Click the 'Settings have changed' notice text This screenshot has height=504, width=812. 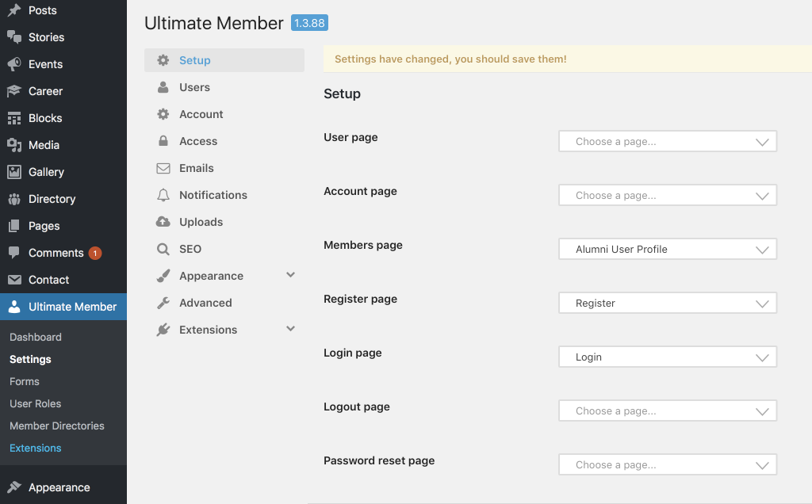(x=450, y=59)
